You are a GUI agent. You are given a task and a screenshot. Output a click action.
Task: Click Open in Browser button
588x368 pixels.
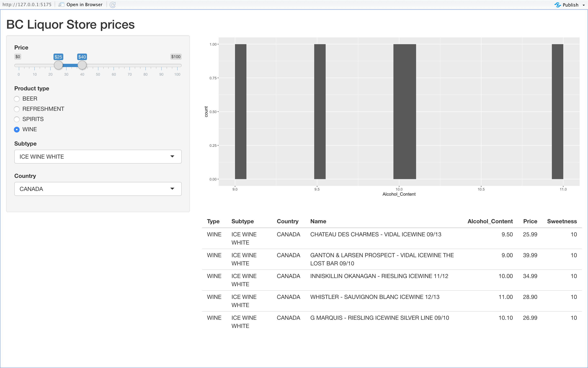(80, 5)
